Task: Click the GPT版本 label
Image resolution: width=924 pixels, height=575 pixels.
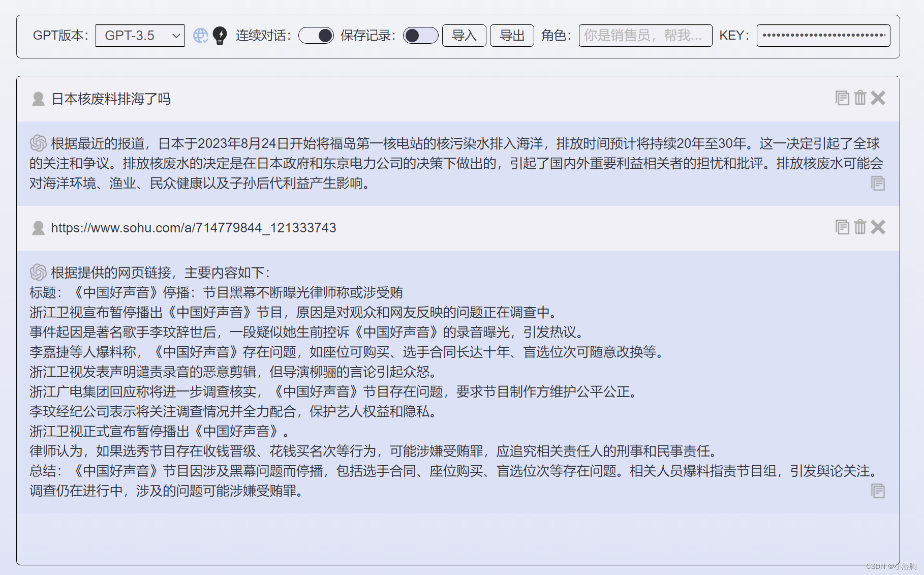Action: click(x=60, y=36)
